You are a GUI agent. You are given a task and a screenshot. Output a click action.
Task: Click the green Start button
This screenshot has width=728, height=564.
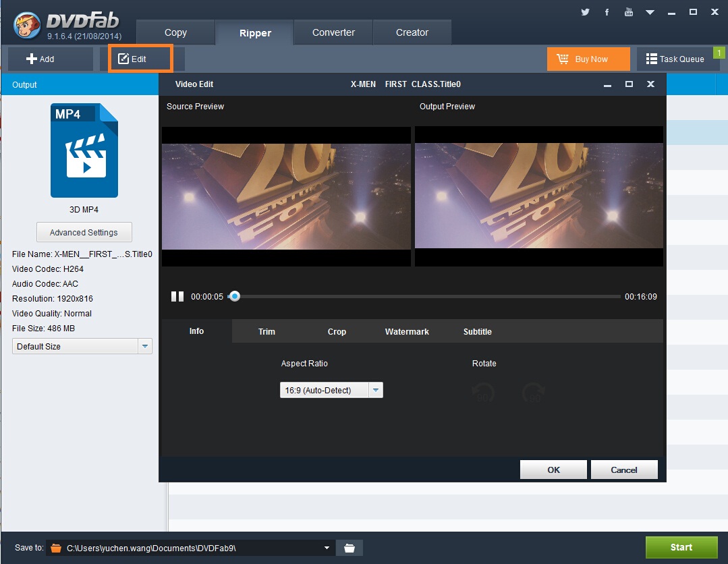pos(681,547)
